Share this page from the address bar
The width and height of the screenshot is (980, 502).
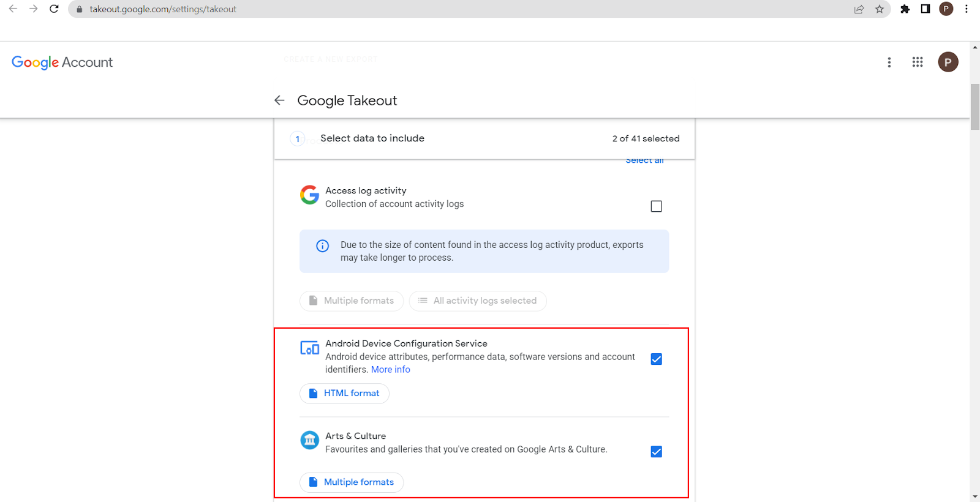(859, 9)
